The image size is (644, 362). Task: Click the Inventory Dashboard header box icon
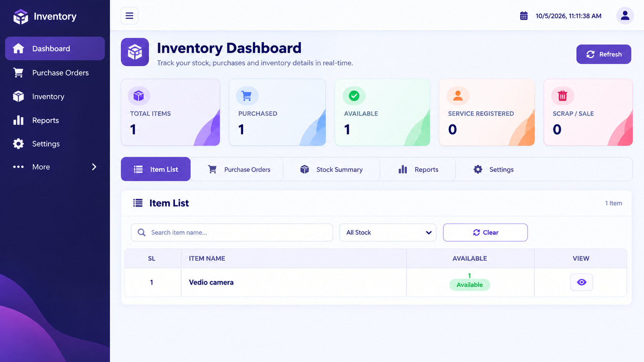tap(135, 52)
